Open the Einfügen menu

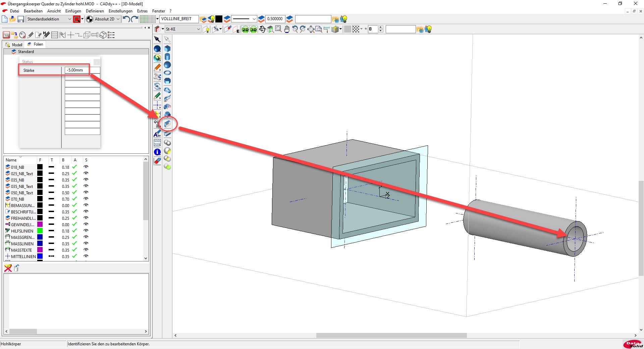(x=73, y=11)
